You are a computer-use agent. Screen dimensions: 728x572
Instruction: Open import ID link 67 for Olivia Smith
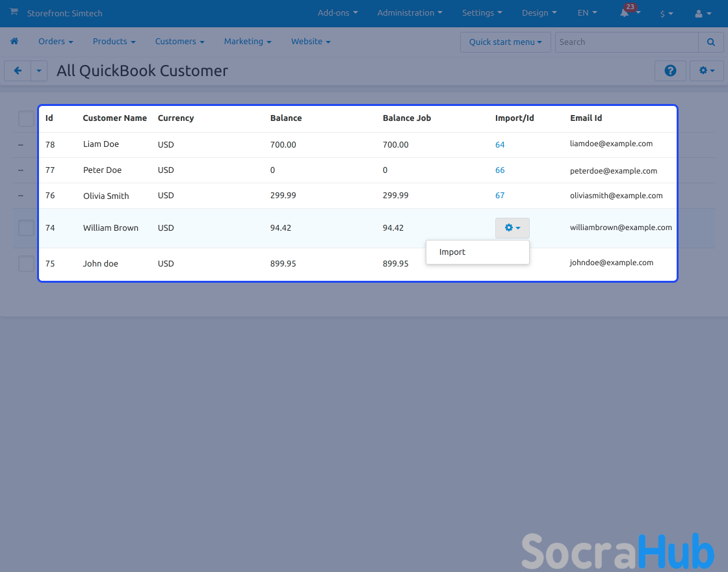[500, 196]
